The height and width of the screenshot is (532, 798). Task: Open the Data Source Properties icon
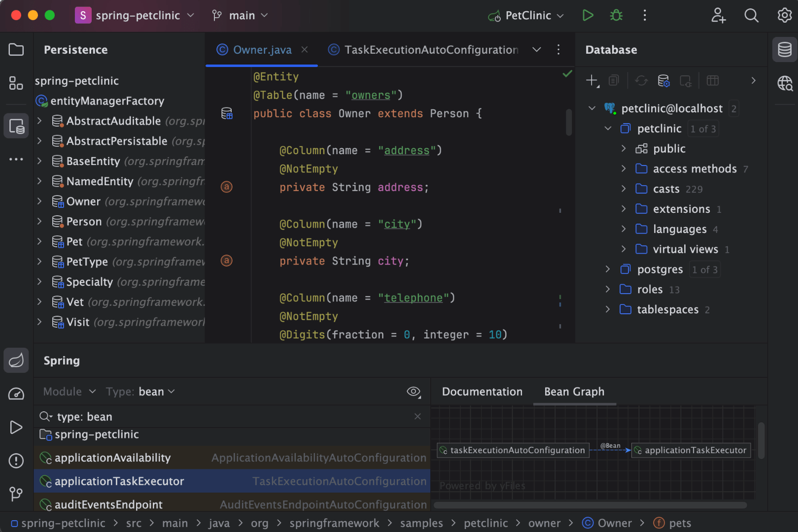663,80
